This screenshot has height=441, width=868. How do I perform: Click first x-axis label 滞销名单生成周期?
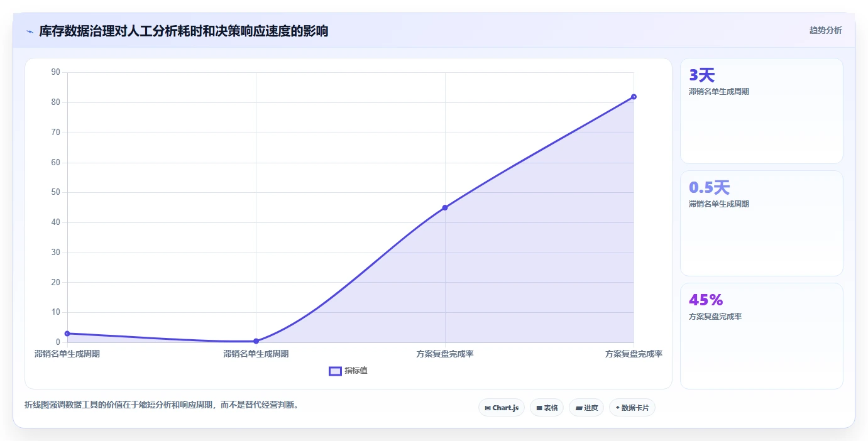(x=67, y=354)
